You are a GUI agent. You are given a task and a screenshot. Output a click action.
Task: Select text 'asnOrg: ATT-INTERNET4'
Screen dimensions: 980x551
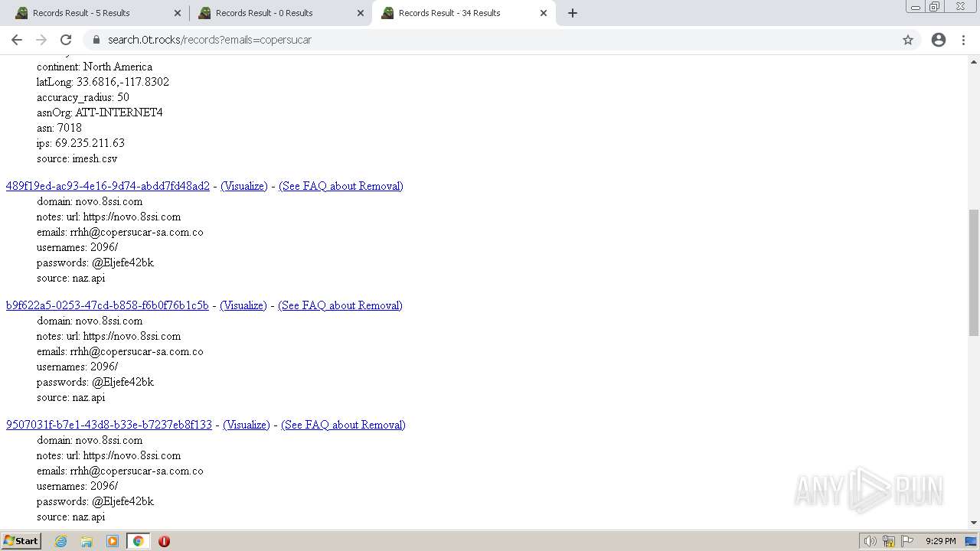(100, 112)
